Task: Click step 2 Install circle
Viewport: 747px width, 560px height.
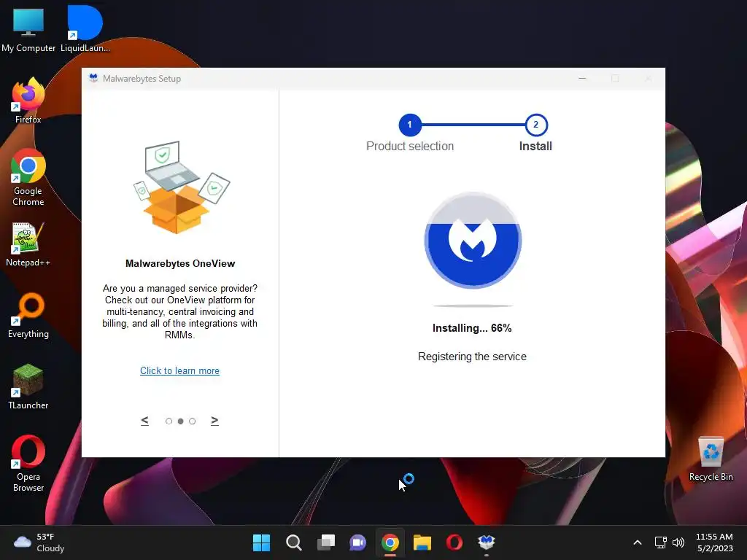Action: [x=536, y=125]
